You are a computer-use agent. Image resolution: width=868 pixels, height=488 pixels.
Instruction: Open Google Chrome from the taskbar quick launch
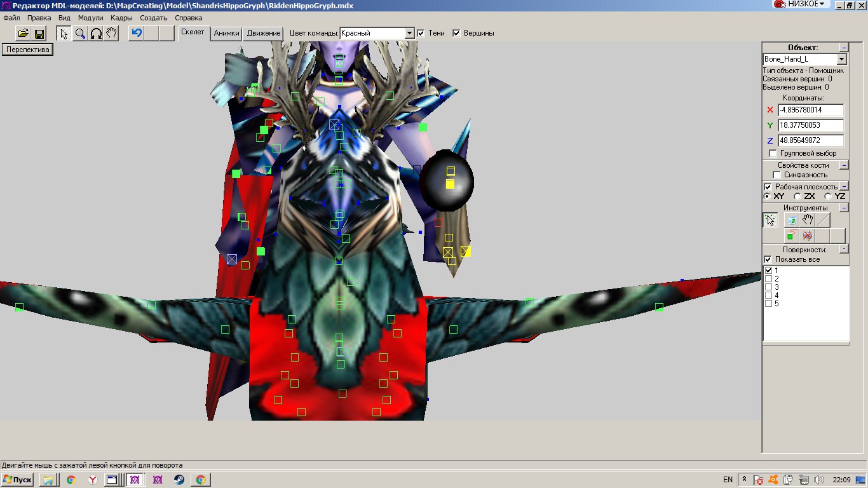(71, 480)
